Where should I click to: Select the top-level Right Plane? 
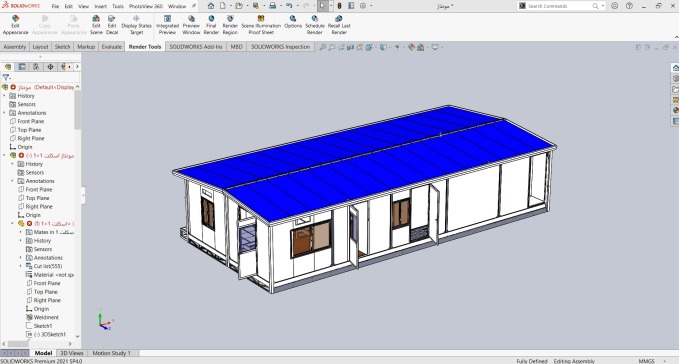click(x=31, y=139)
